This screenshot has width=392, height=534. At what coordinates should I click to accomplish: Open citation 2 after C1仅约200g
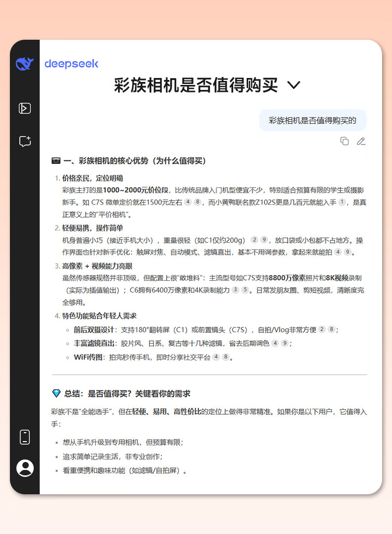coord(254,239)
